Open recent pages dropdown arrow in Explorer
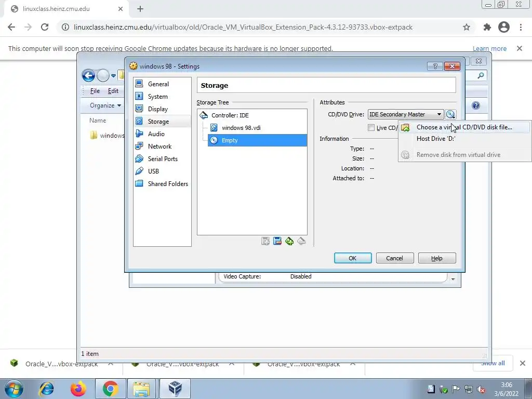Image resolution: width=532 pixels, height=399 pixels. point(113,76)
